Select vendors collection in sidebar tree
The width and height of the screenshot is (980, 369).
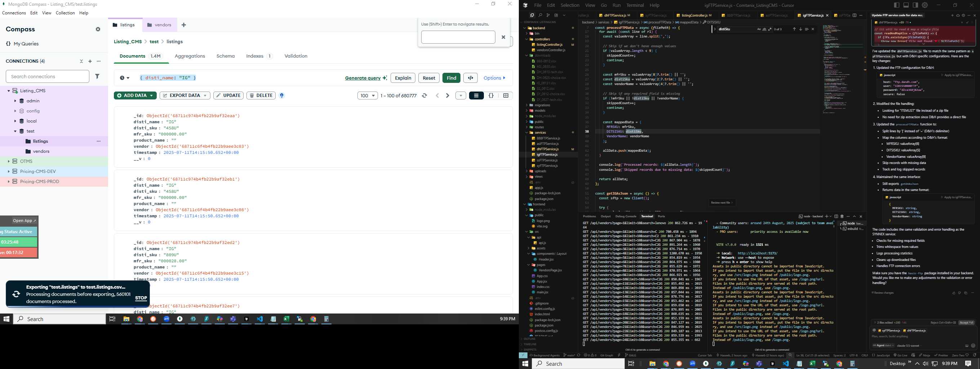click(x=41, y=151)
